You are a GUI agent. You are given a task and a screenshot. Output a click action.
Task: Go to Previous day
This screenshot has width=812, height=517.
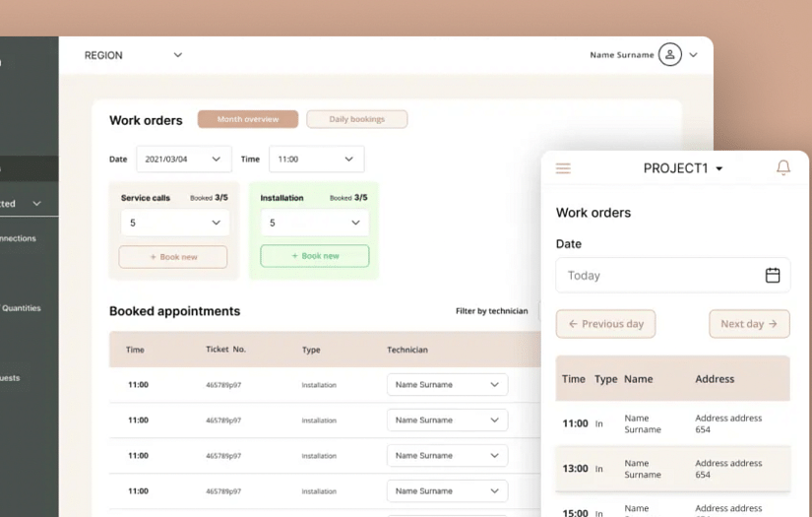coord(605,324)
